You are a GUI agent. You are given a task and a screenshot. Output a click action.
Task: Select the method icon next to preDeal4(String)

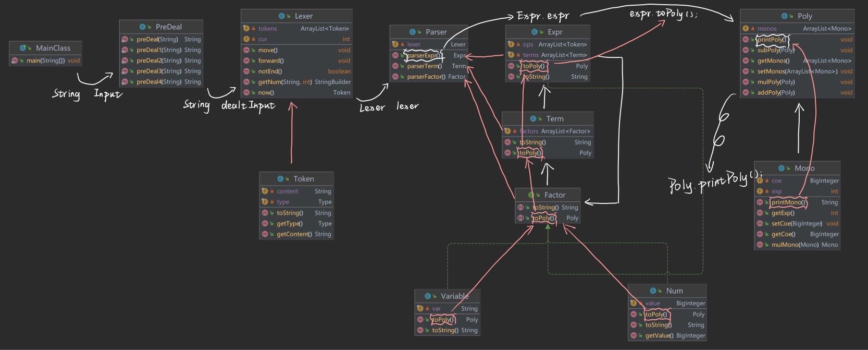point(125,82)
